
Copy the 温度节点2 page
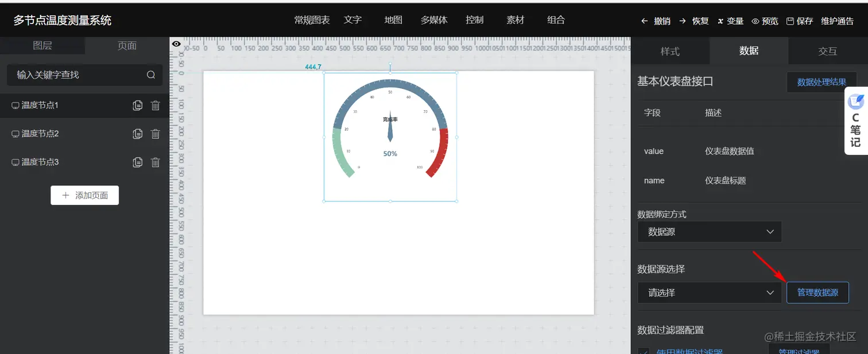tap(138, 134)
